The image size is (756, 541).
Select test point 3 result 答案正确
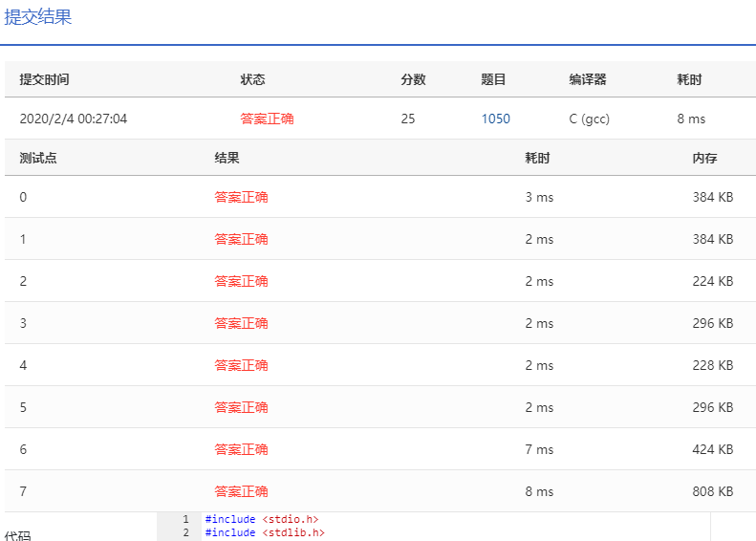(x=241, y=323)
